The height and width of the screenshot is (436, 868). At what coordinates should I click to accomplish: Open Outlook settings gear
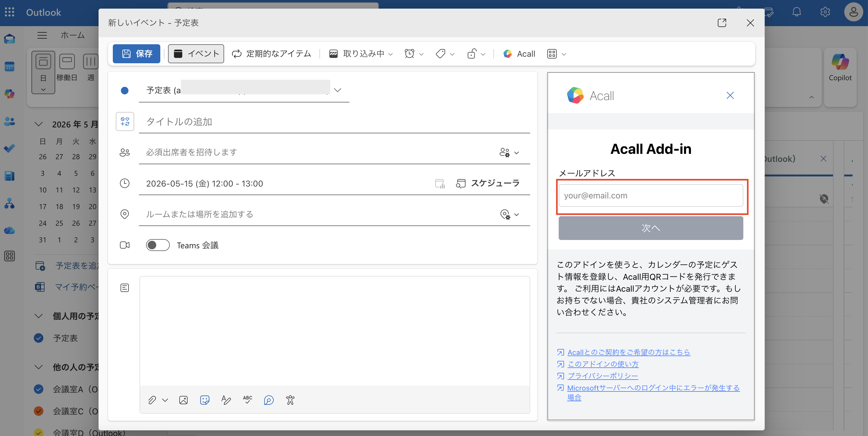point(825,12)
